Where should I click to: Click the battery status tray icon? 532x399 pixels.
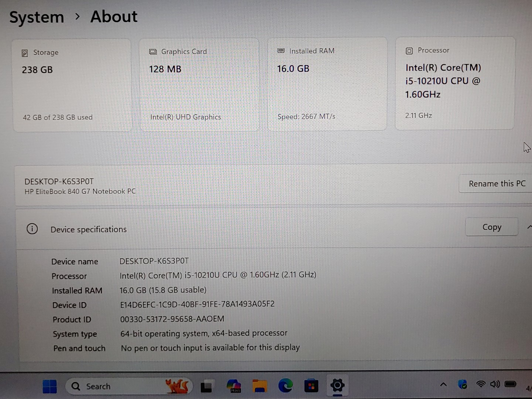(510, 384)
